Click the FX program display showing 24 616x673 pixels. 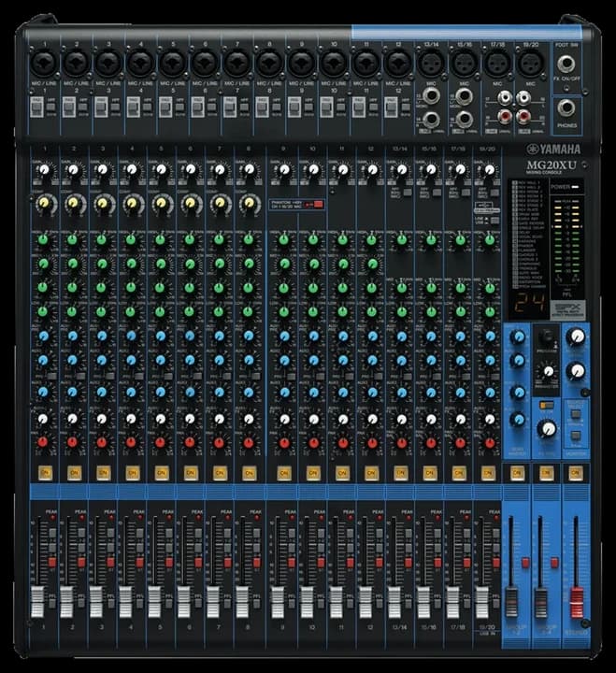pyautogui.click(x=530, y=304)
